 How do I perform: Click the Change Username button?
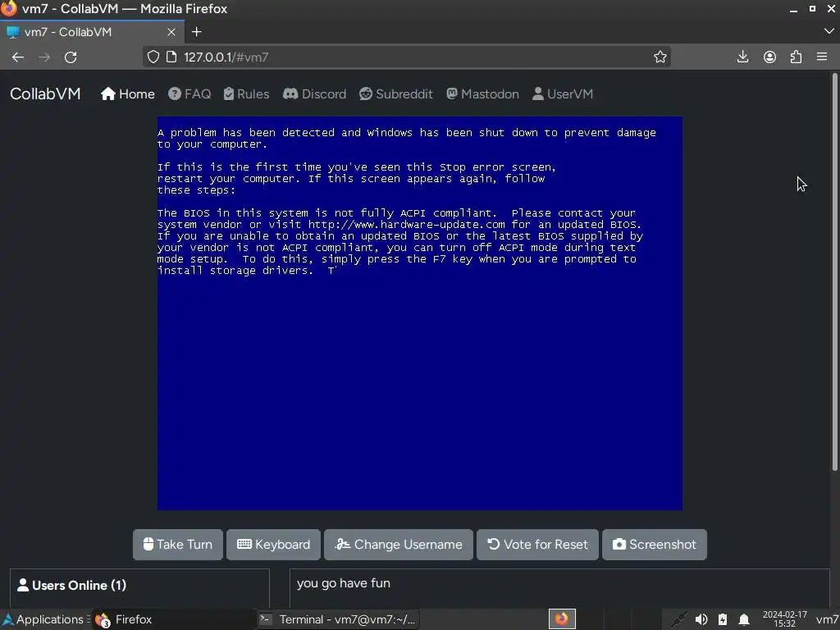point(399,545)
